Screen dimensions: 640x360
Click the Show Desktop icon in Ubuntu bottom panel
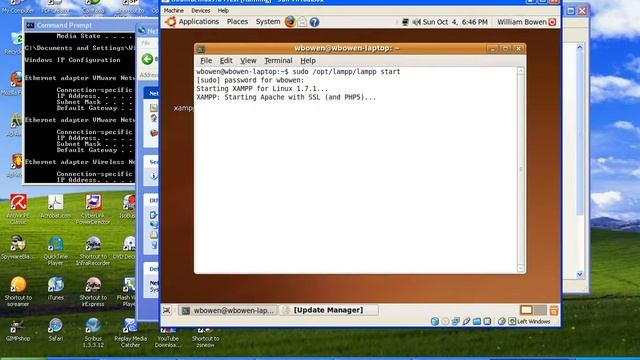tap(167, 310)
